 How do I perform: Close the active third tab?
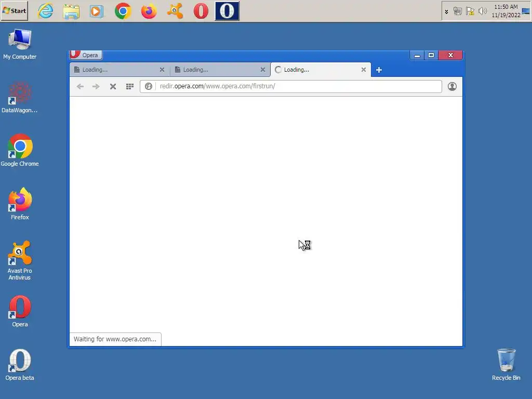click(363, 70)
